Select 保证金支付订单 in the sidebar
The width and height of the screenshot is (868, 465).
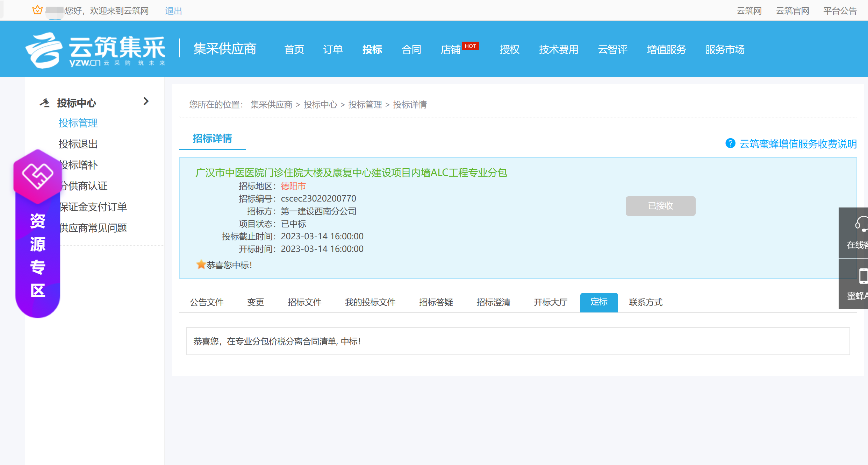[x=93, y=207]
